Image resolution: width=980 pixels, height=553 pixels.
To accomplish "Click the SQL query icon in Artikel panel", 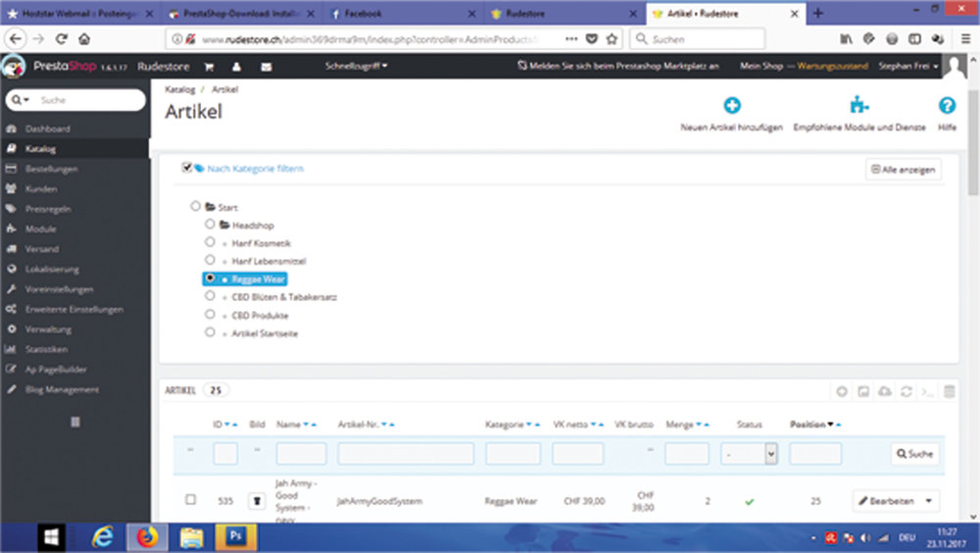I will tap(927, 392).
